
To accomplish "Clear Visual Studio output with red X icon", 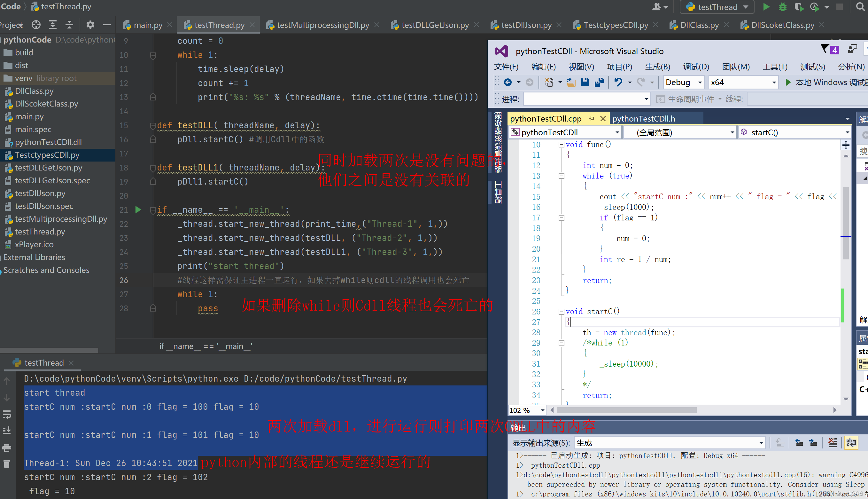I will tap(833, 443).
